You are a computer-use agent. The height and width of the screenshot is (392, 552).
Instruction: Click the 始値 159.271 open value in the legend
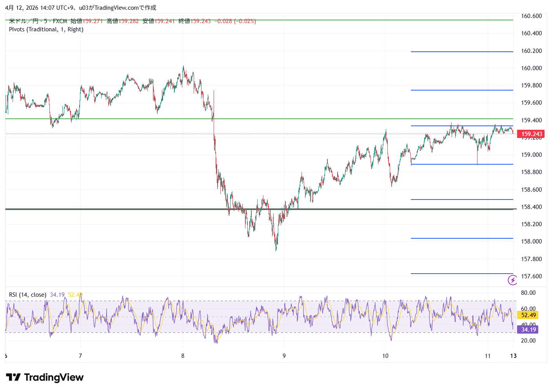pos(87,21)
